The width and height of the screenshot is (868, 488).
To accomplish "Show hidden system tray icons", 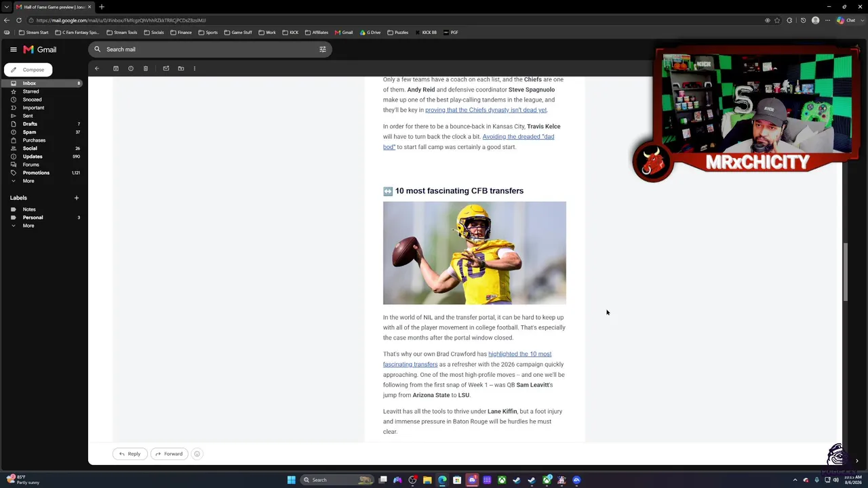I will pyautogui.click(x=795, y=480).
